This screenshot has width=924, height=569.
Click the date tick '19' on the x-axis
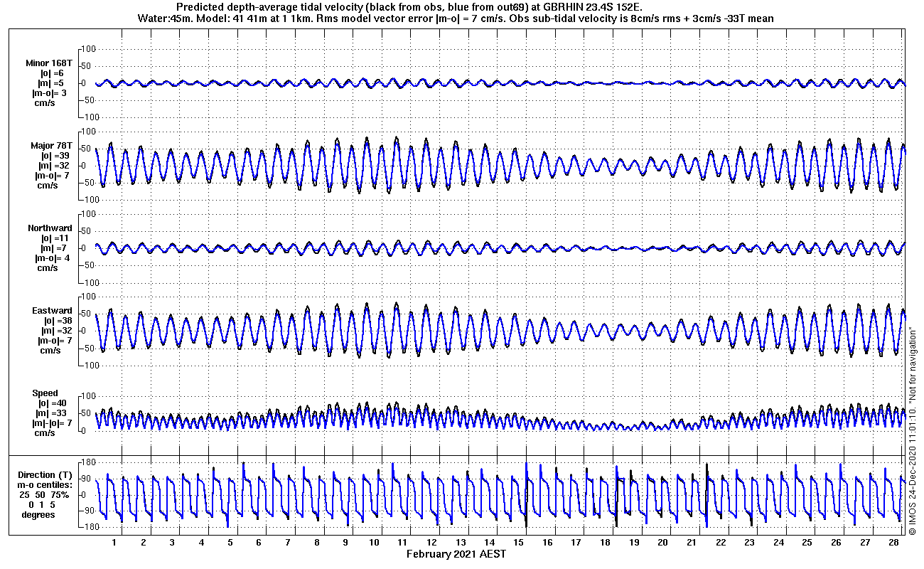tap(634, 542)
